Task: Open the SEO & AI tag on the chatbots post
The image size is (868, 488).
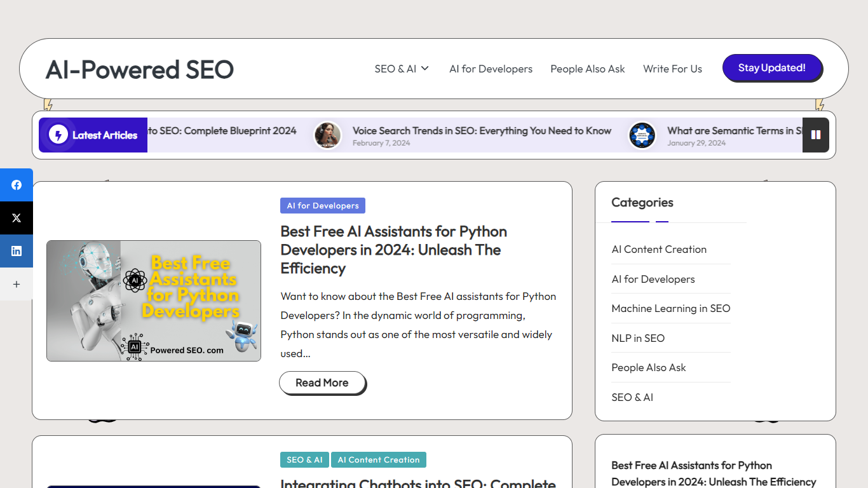Action: (304, 459)
